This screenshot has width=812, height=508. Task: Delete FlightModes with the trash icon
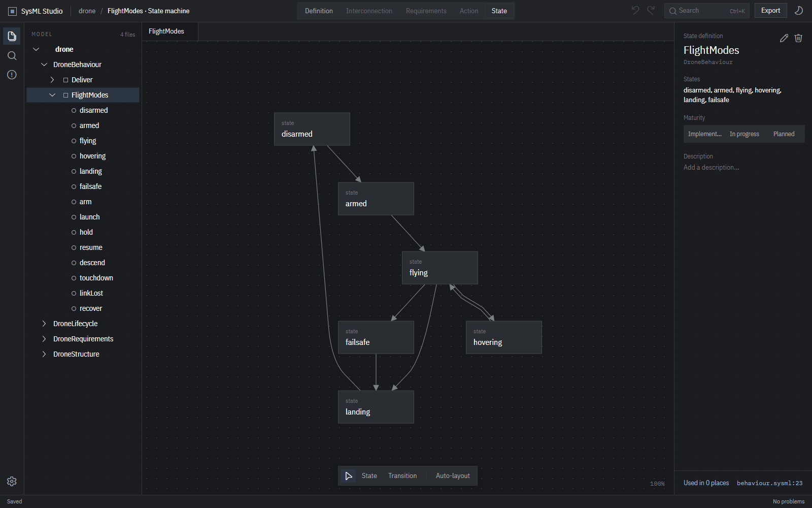(x=798, y=38)
